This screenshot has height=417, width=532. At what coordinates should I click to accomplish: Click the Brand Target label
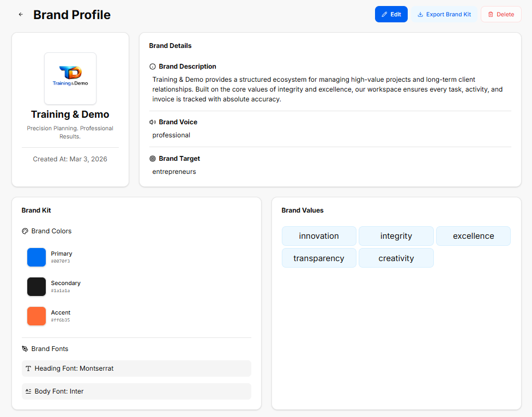[179, 159]
